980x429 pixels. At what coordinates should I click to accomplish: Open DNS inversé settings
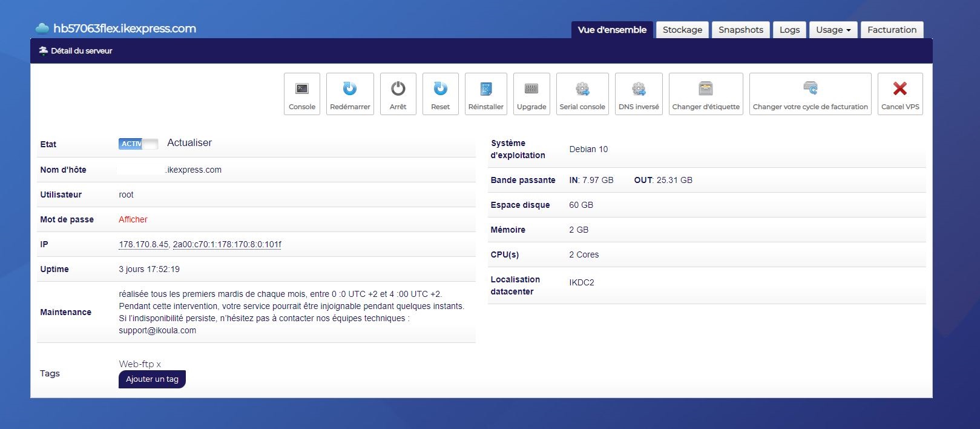coord(639,94)
